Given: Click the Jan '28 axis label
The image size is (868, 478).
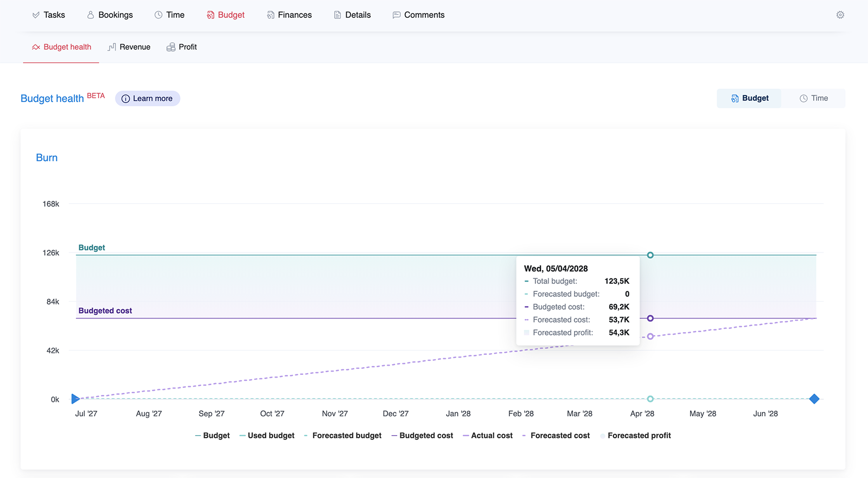Looking at the screenshot, I should (458, 414).
